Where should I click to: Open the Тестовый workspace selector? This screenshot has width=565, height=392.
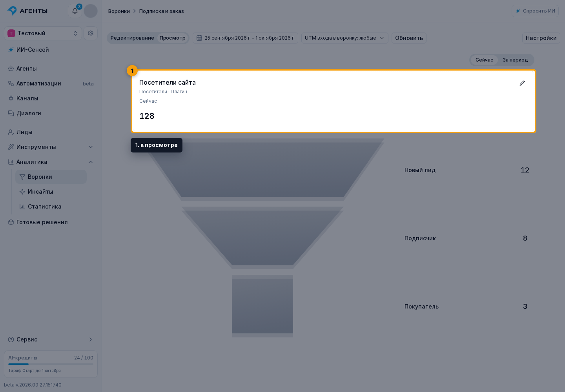tap(43, 33)
